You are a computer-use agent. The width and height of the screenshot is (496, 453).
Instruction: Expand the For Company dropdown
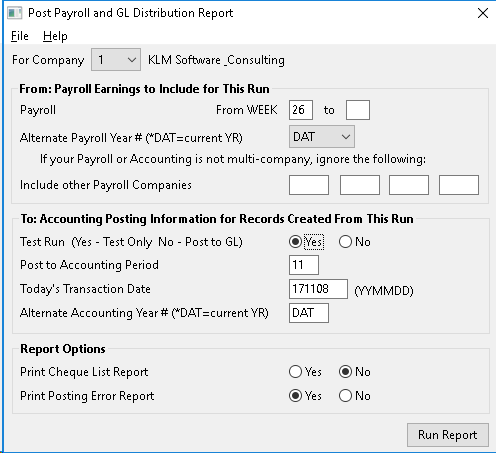pos(116,60)
